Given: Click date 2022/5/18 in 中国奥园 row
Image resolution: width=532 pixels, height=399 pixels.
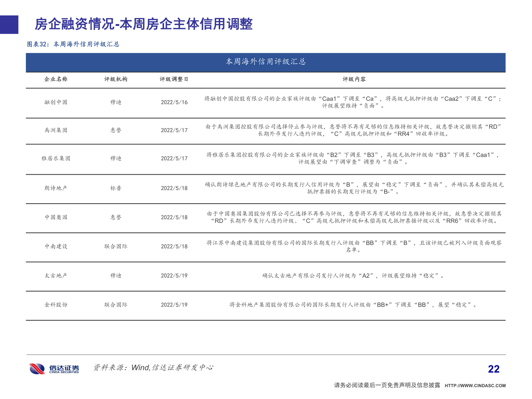Looking at the screenshot, I should pyautogui.click(x=174, y=217).
